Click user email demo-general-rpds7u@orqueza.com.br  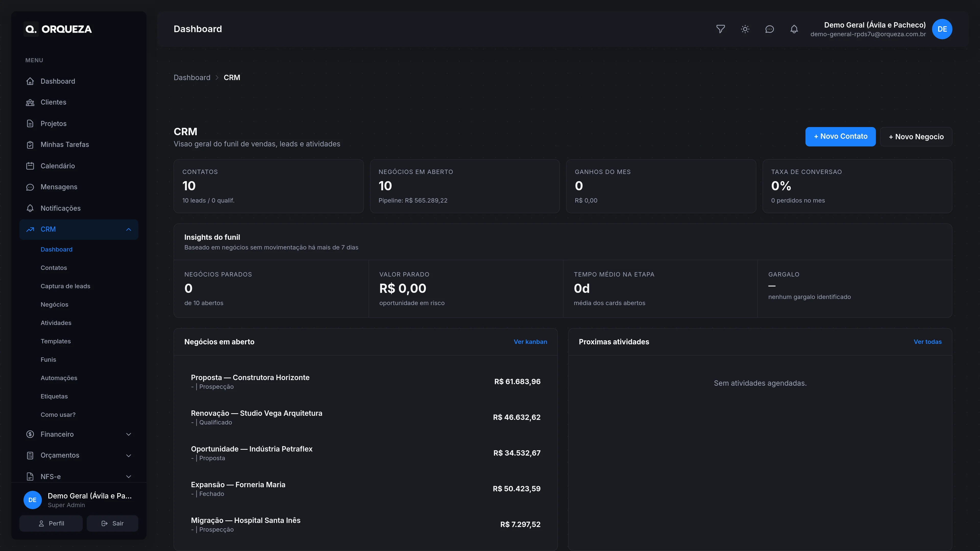(x=868, y=34)
